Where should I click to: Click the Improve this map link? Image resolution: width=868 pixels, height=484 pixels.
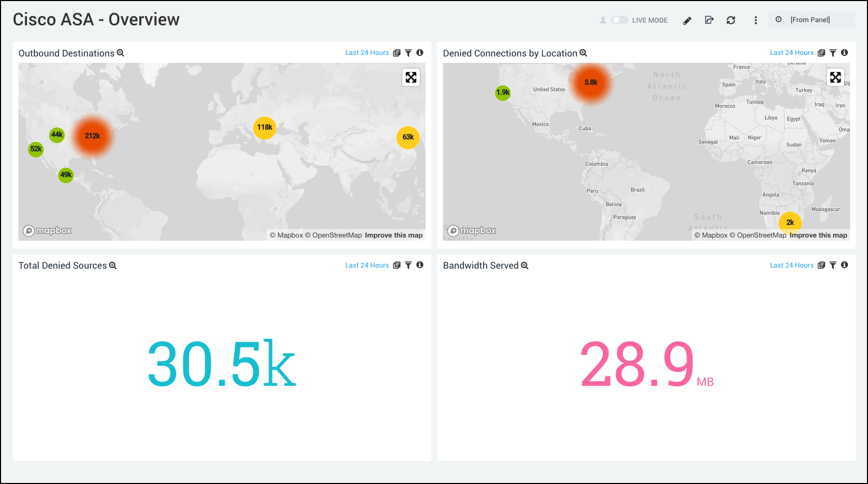[x=394, y=235]
